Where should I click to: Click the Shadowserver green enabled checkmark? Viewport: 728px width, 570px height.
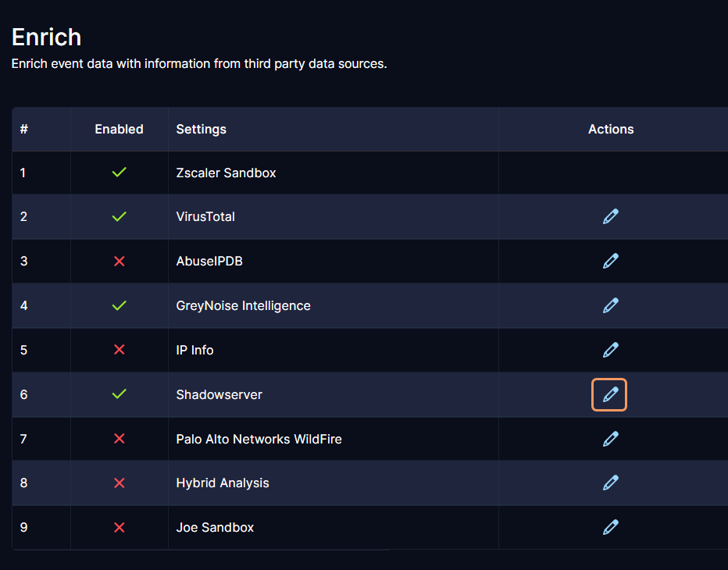pyautogui.click(x=119, y=394)
